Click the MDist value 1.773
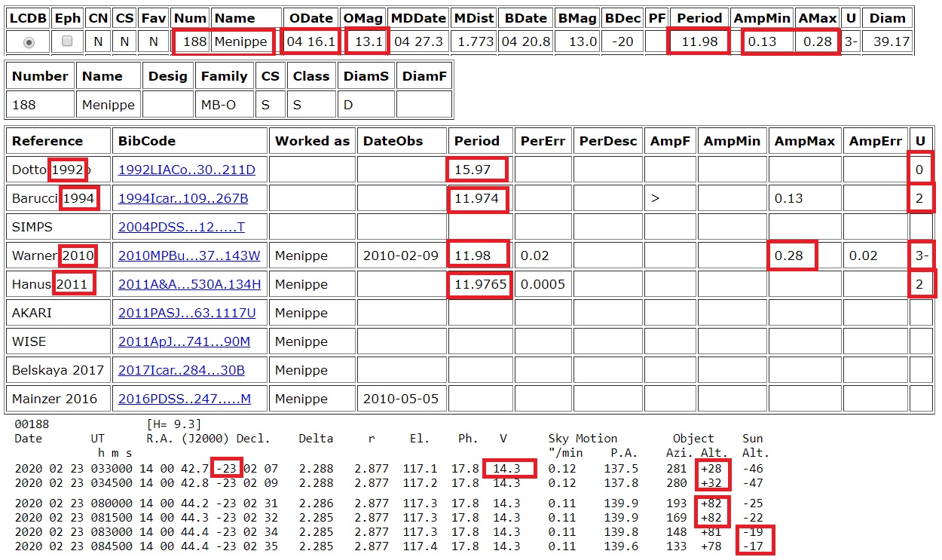This screenshot has width=942, height=560. pyautogui.click(x=475, y=41)
